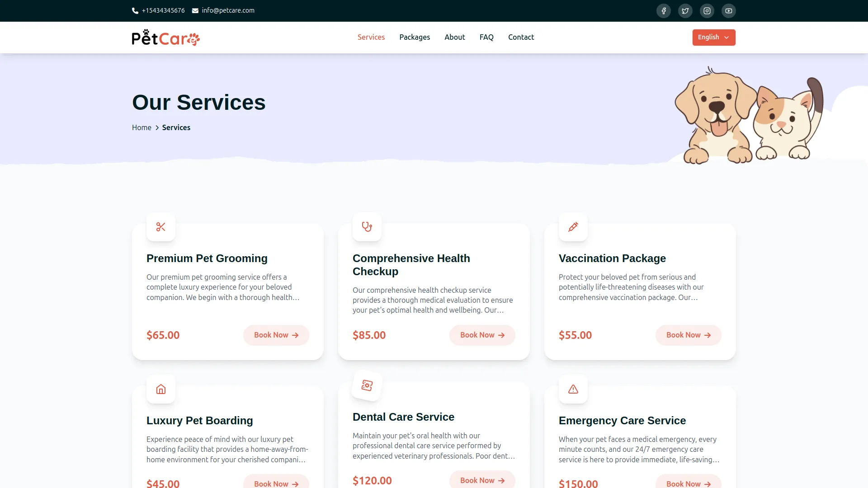Open the Emergency Care Service title
The image size is (868, 488).
click(622, 421)
